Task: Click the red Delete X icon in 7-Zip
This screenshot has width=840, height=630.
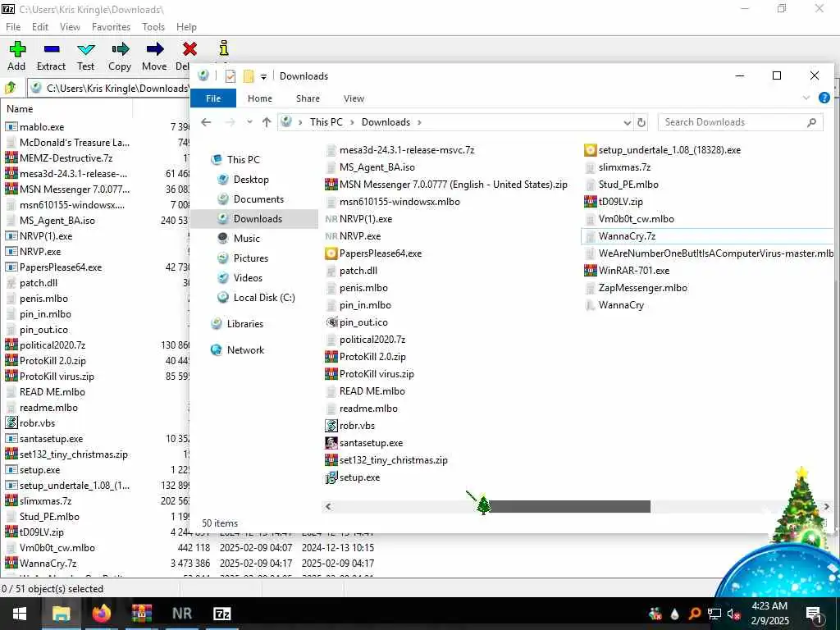Action: (x=189, y=49)
